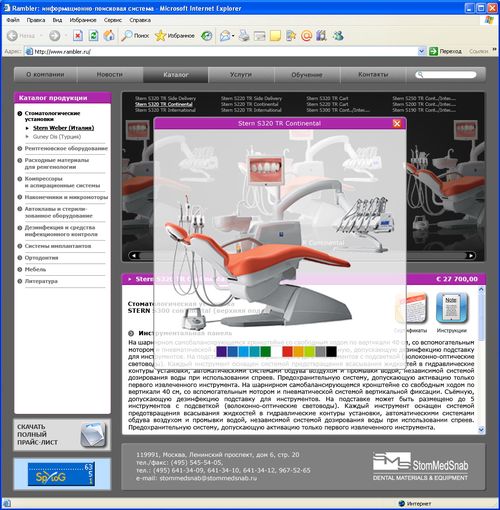Open the Правка menu
The height and width of the screenshot is (510, 500).
coord(36,20)
